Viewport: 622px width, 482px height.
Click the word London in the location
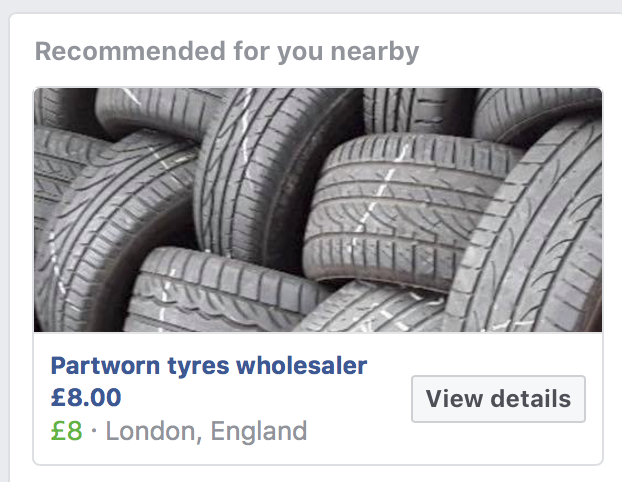pyautogui.click(x=154, y=431)
